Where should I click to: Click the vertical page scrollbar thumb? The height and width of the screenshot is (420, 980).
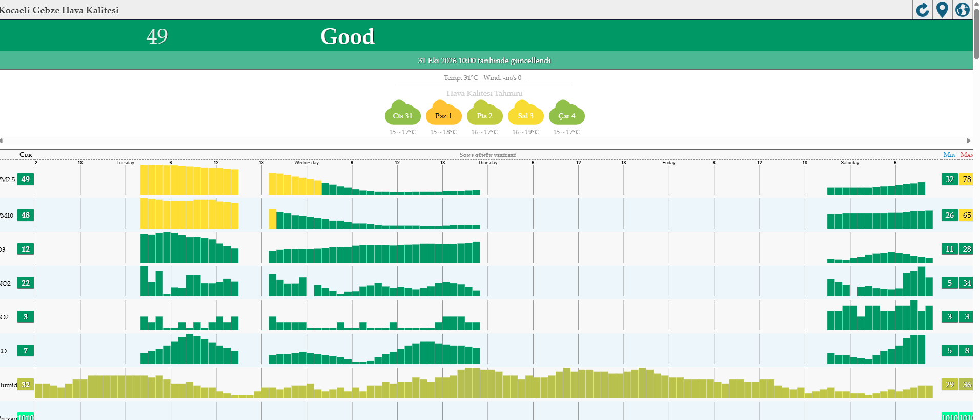pyautogui.click(x=976, y=34)
